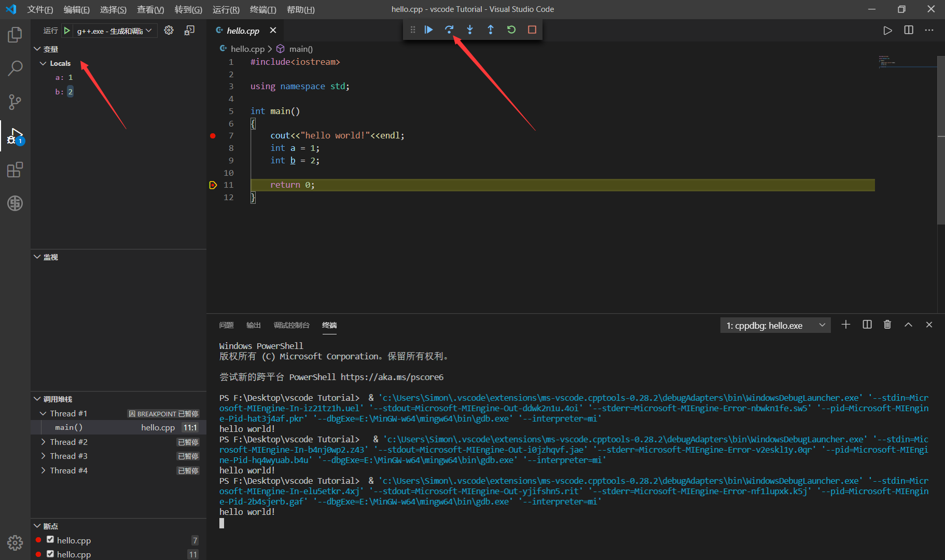
Task: Open the Explorer view in activity bar
Action: pyautogui.click(x=15, y=35)
